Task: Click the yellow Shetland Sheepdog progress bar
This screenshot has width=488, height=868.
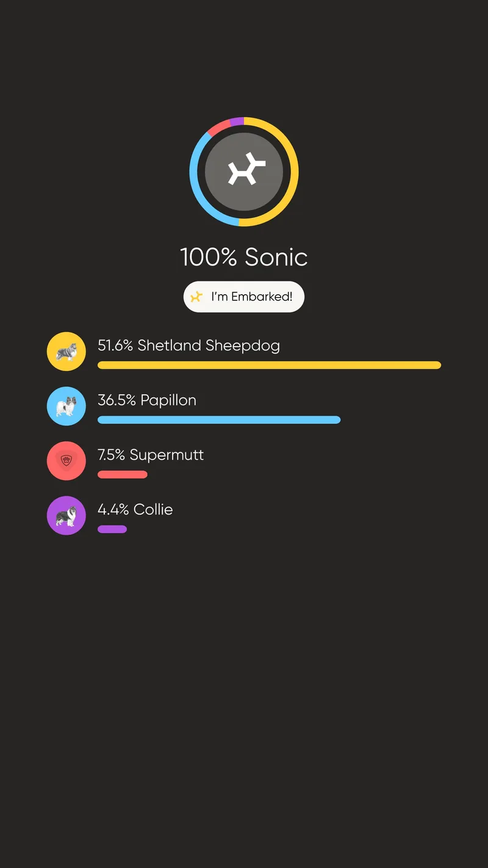Action: (268, 365)
